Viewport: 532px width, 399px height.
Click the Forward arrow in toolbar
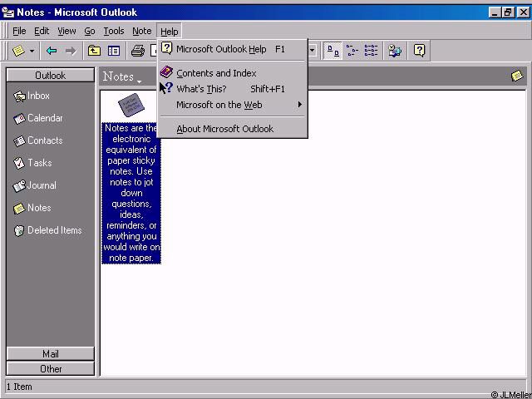pyautogui.click(x=71, y=51)
